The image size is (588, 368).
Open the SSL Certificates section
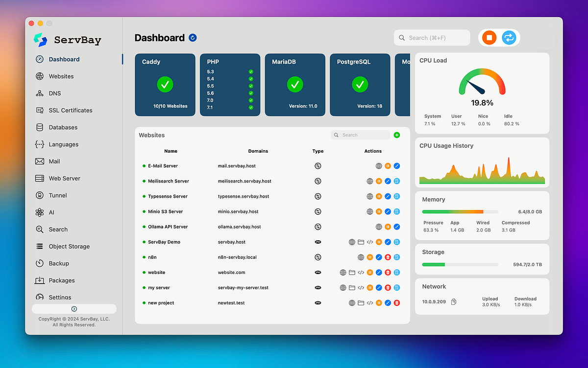41,110
